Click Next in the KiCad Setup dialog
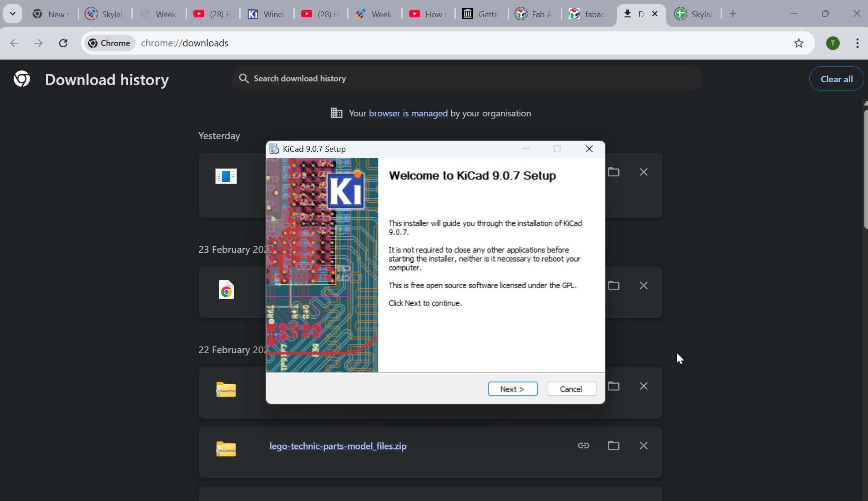 (x=512, y=389)
